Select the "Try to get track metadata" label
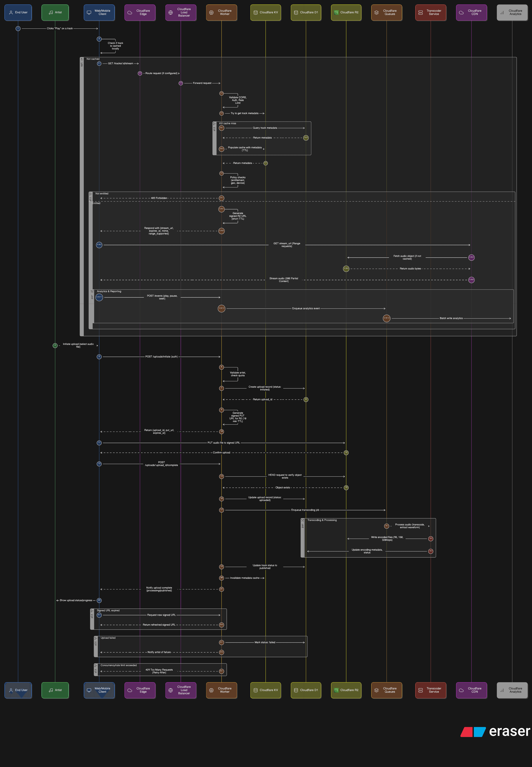 coord(245,113)
